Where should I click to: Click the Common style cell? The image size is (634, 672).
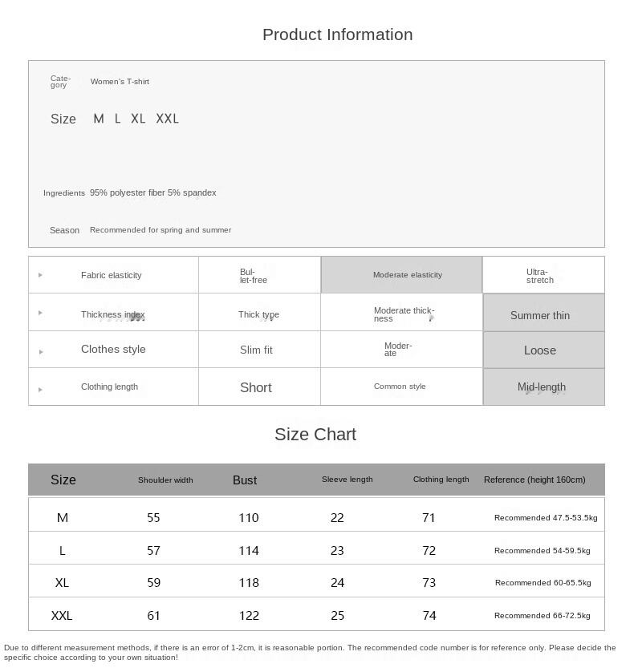tap(400, 387)
